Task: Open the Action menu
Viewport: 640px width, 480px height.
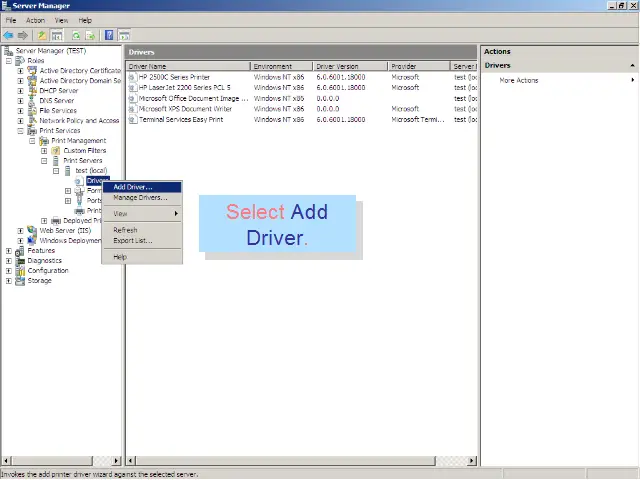Action: 36,20
